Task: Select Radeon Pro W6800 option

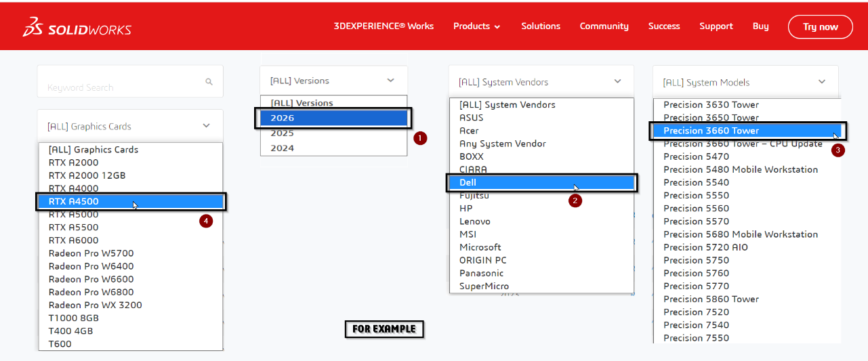Action: [91, 292]
